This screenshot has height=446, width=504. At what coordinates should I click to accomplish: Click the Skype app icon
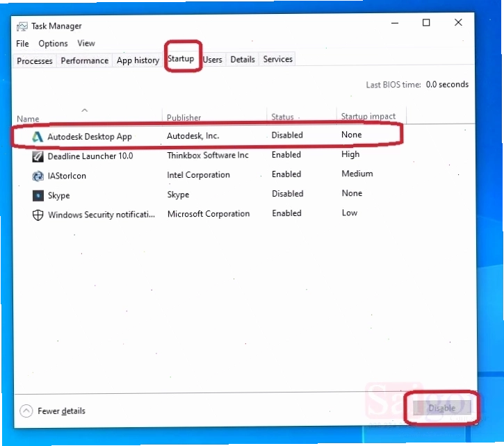click(38, 195)
